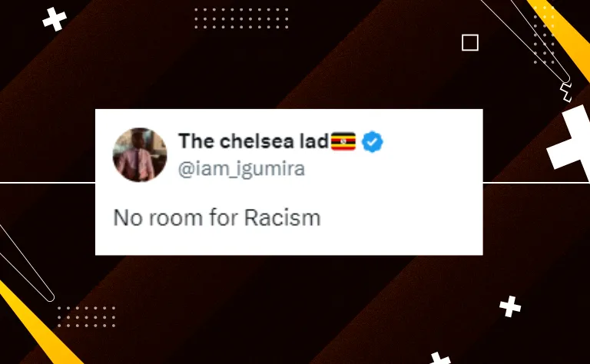
Task: Tap the dotted grid at bottom-left
Action: pos(86,316)
